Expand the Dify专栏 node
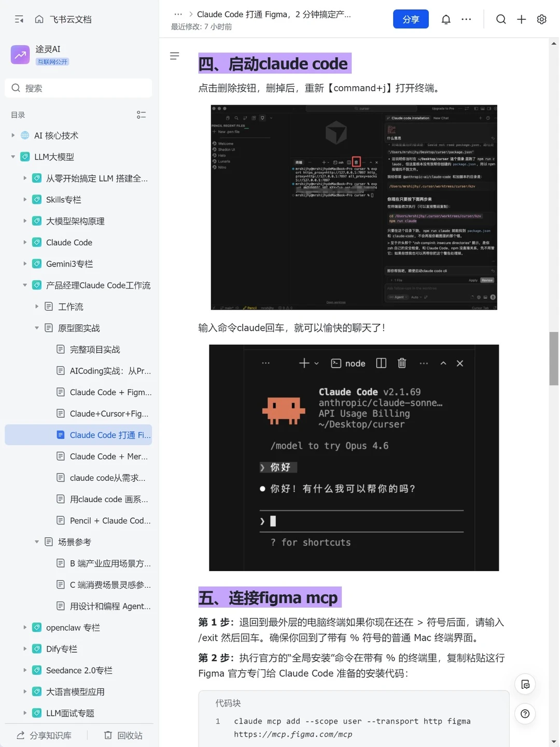Viewport: 560px width, 747px height. [25, 648]
